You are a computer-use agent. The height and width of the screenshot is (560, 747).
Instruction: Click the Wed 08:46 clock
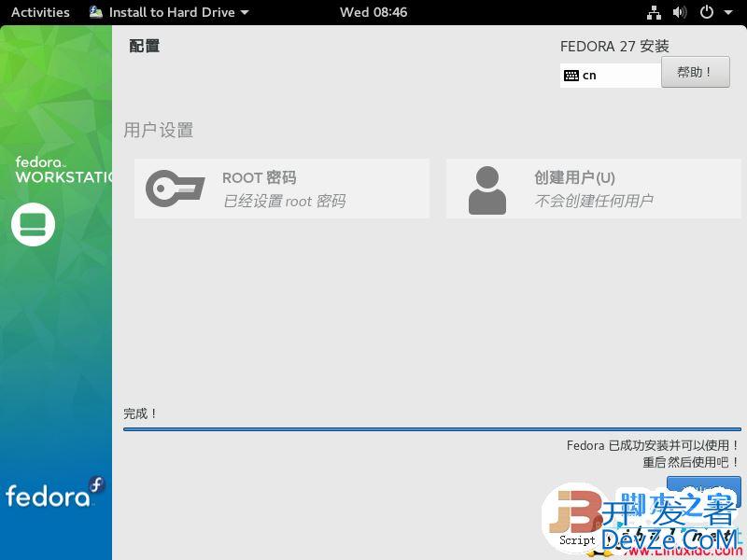click(x=373, y=12)
